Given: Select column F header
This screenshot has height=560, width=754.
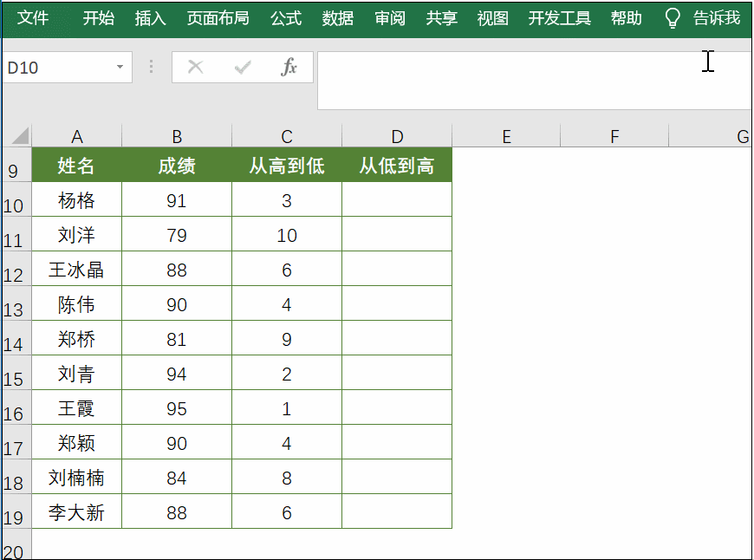Looking at the screenshot, I should click(614, 136).
